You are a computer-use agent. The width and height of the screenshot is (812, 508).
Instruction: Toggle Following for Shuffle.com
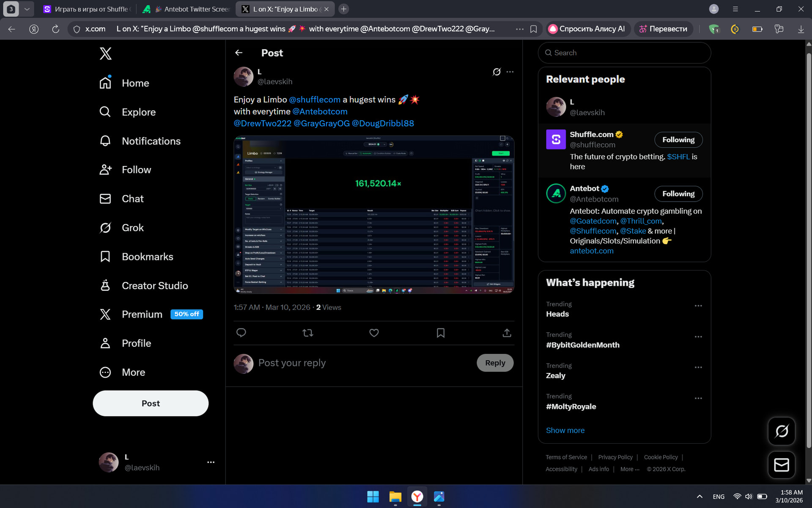[678, 140]
